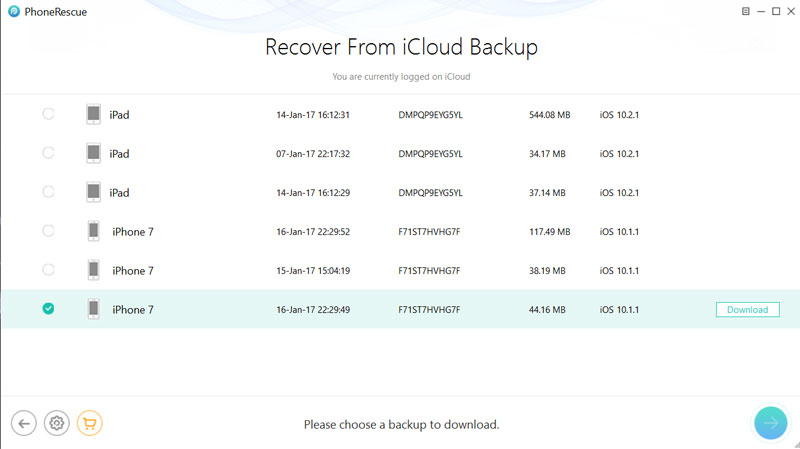This screenshot has height=449, width=800.
Task: Click the 15-Jan-17 15:04:19 backup date
Action: [x=312, y=271]
